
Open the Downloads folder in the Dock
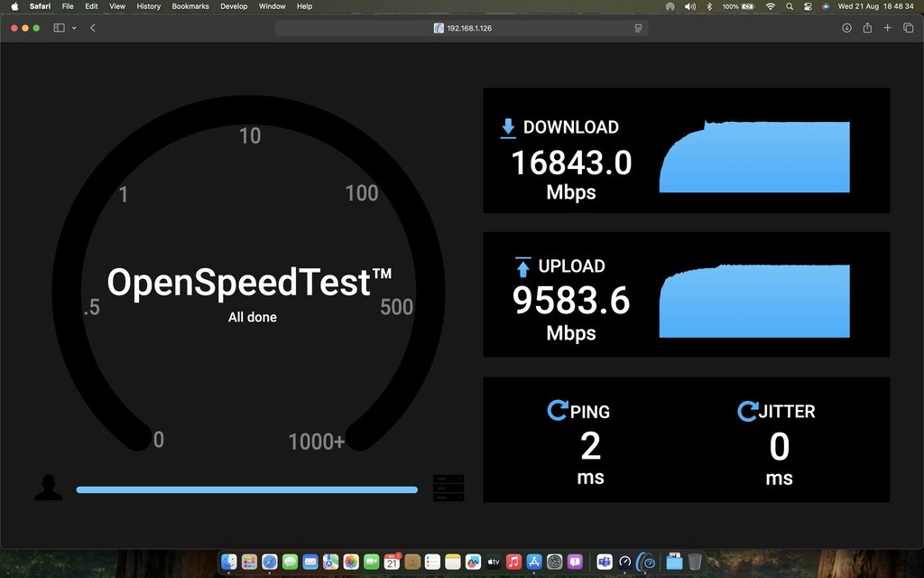tap(674, 562)
